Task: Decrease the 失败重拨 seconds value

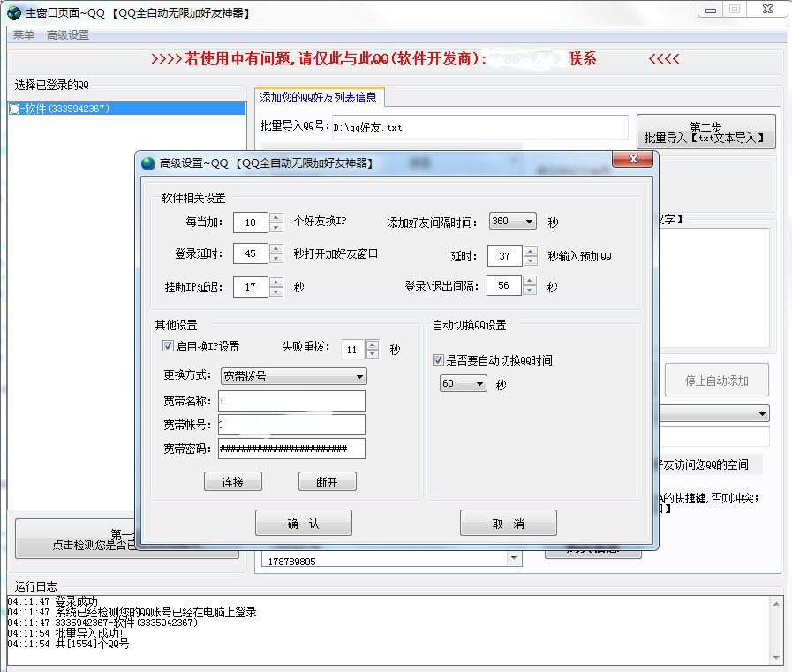Action: point(373,354)
